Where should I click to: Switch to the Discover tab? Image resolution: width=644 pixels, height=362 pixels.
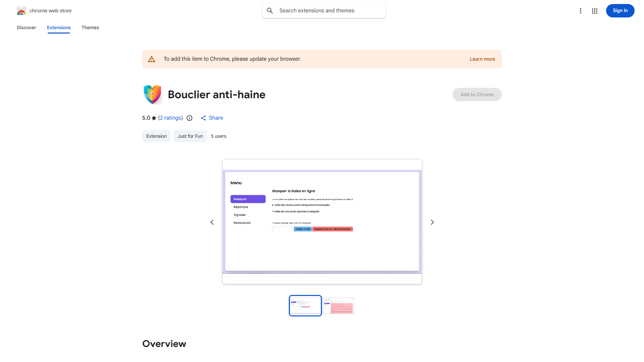click(x=26, y=27)
